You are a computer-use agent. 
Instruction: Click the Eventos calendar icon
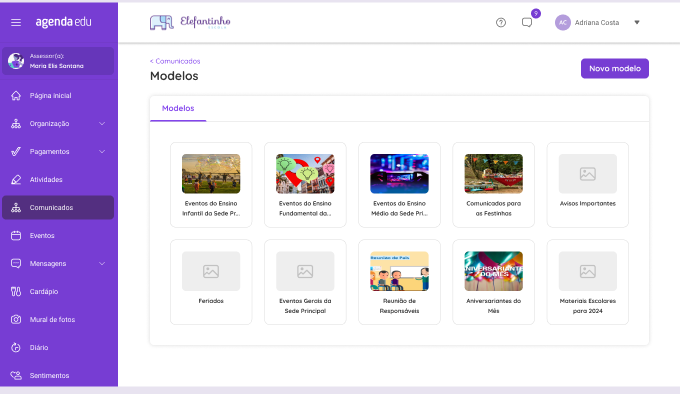tap(16, 235)
